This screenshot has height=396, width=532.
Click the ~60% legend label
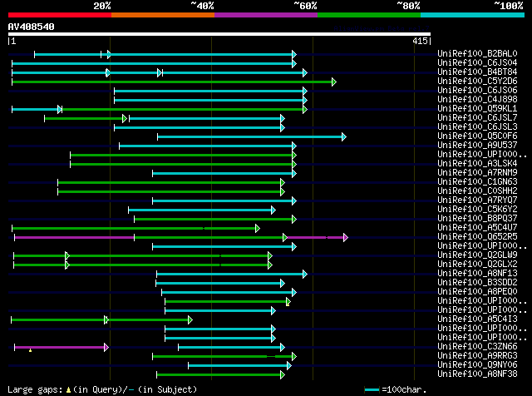click(305, 6)
